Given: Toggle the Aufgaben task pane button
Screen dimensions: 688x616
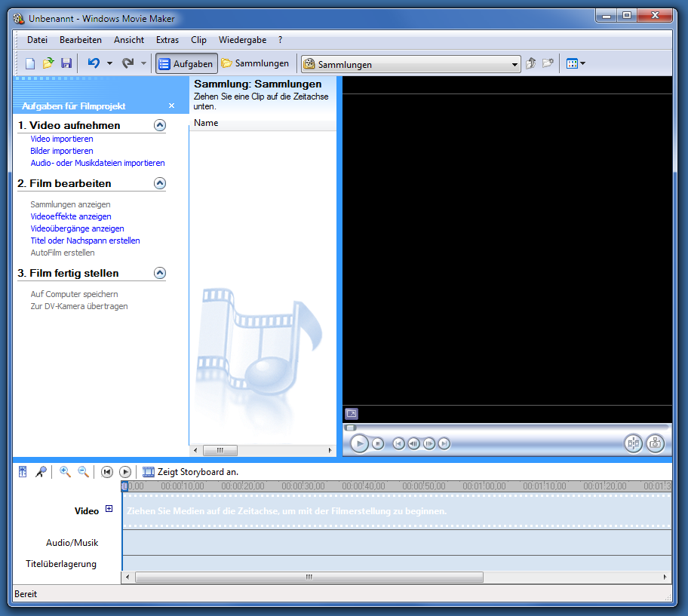Looking at the screenshot, I should tap(186, 64).
